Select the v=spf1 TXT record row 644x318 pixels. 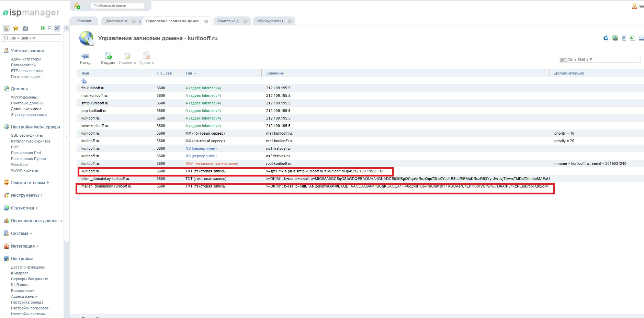[x=360, y=171]
